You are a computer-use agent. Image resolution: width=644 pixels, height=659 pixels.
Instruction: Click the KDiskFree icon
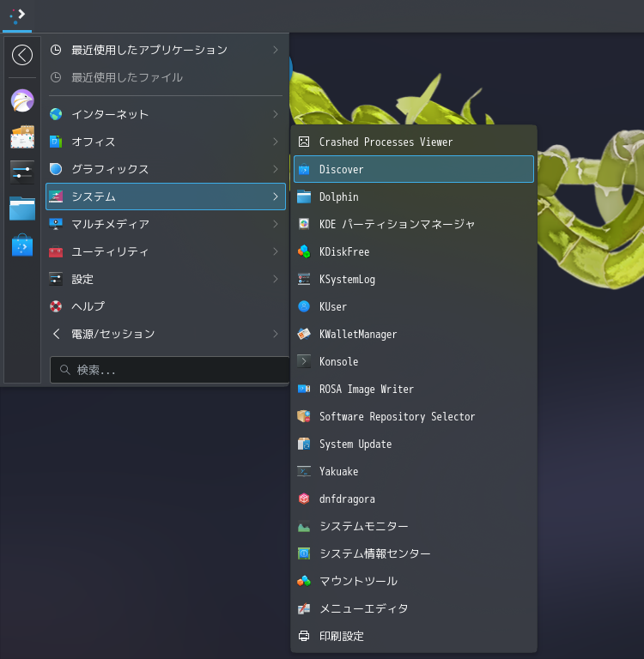coord(304,251)
